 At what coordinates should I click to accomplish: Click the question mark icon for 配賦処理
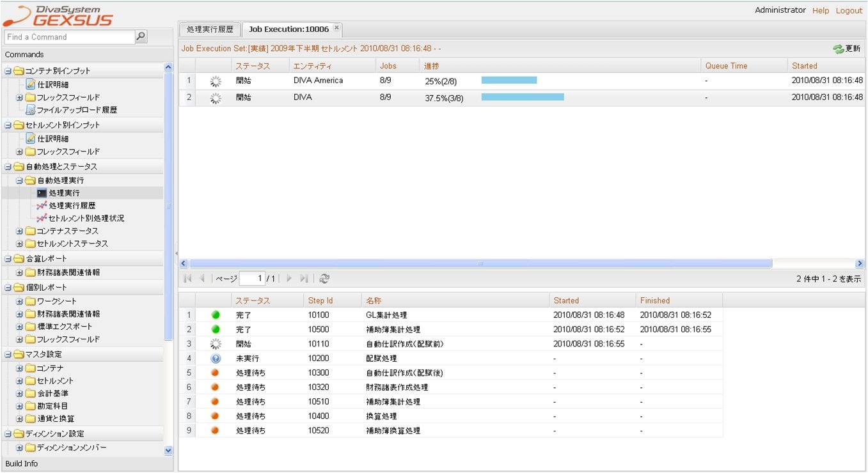point(216,359)
